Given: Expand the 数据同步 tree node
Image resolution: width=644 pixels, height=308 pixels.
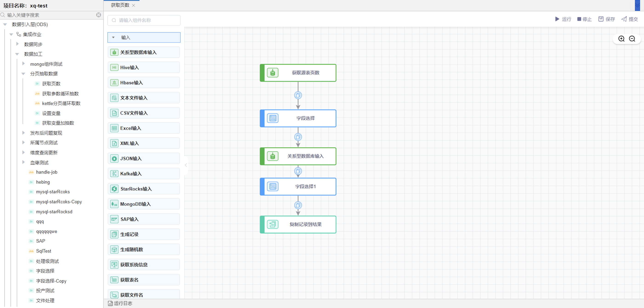Looking at the screenshot, I should 17,44.
